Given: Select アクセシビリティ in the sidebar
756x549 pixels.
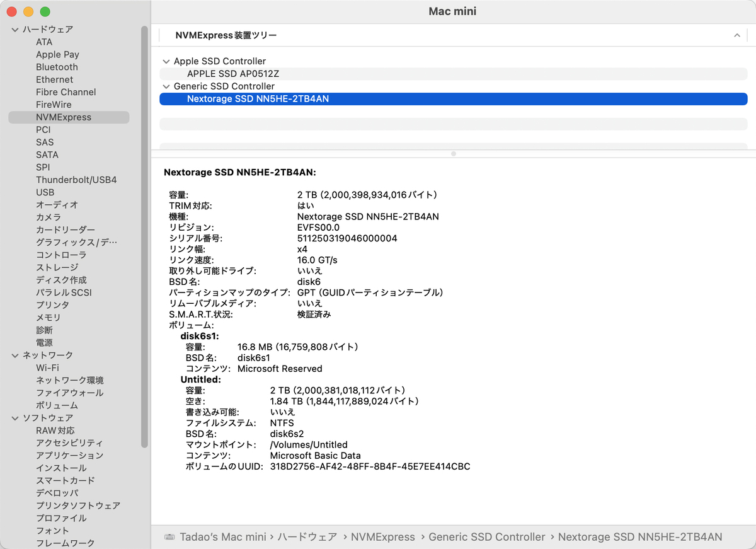Looking at the screenshot, I should tap(69, 443).
